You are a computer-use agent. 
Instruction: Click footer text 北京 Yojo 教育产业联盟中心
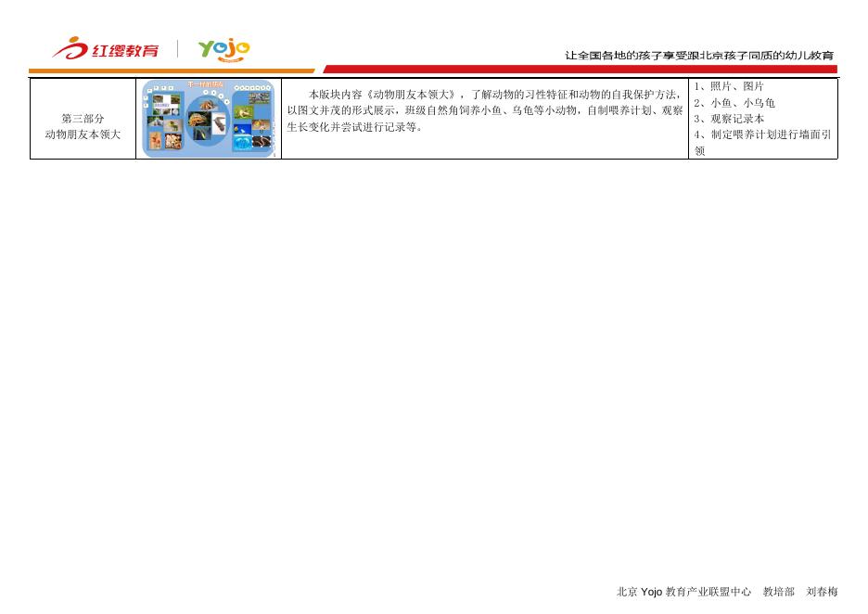pos(683,592)
